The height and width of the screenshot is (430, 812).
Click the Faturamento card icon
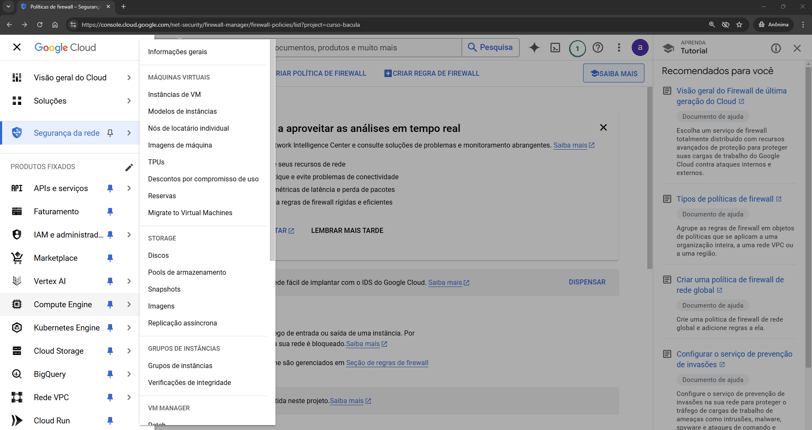click(17, 211)
